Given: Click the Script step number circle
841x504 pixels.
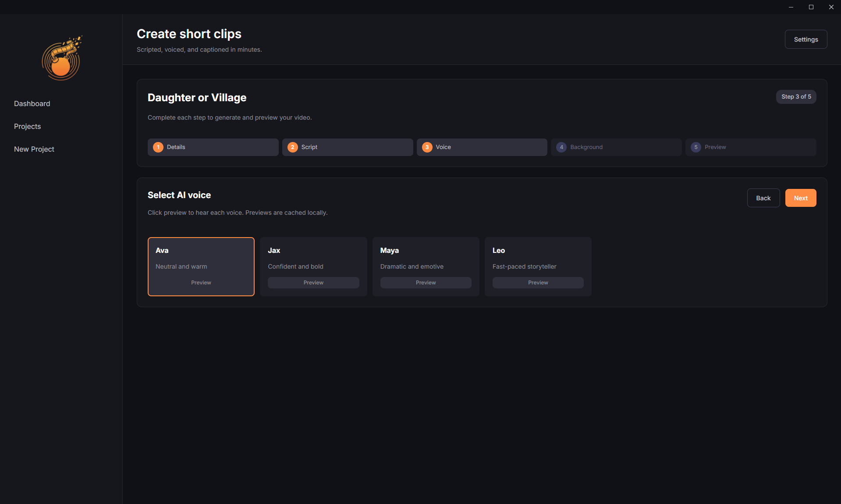Looking at the screenshot, I should pos(292,147).
